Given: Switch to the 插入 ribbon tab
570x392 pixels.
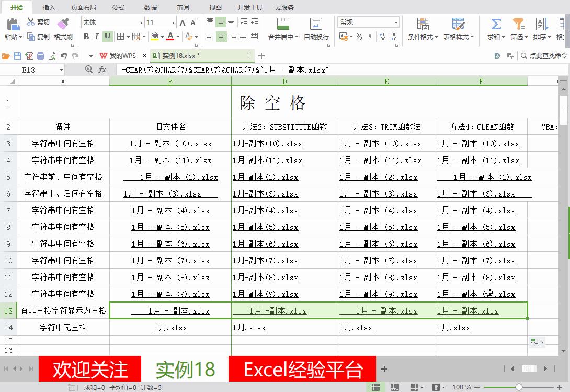Looking at the screenshot, I should pos(49,7).
